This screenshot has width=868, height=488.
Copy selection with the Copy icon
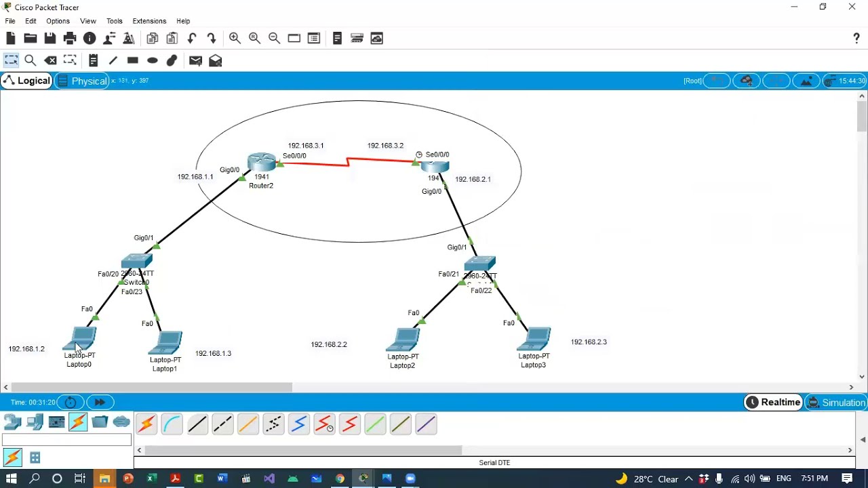(153, 39)
